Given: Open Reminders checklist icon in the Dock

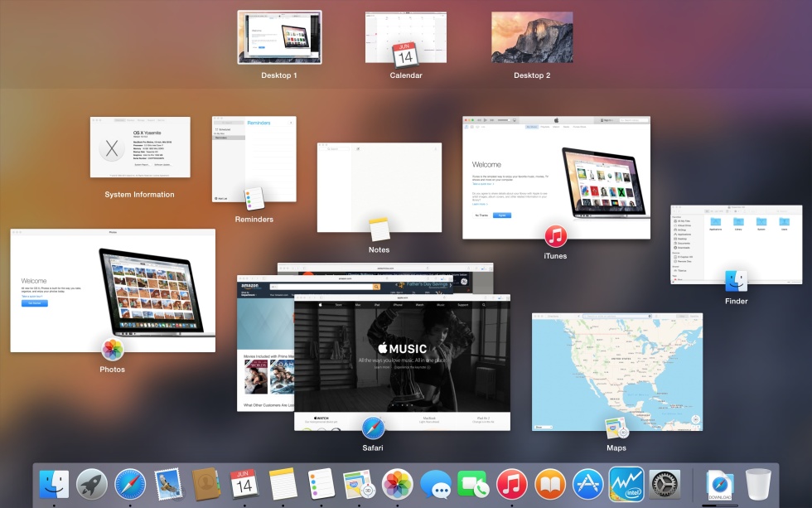Looking at the screenshot, I should 321,484.
